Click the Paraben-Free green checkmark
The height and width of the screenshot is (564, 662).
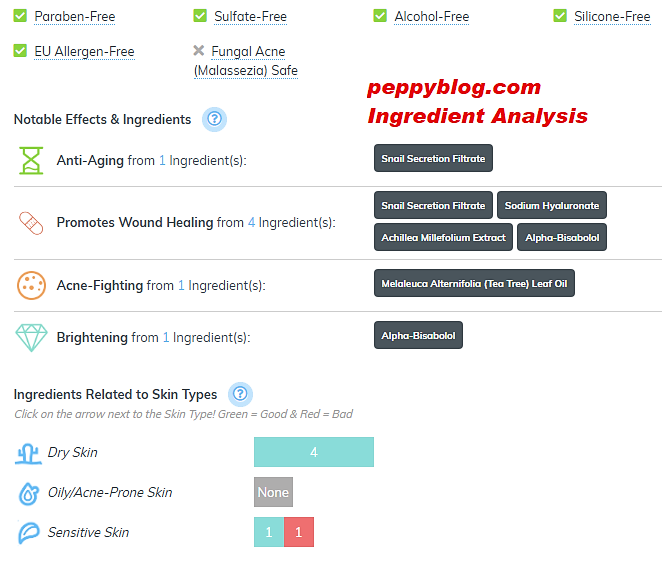tap(20, 16)
